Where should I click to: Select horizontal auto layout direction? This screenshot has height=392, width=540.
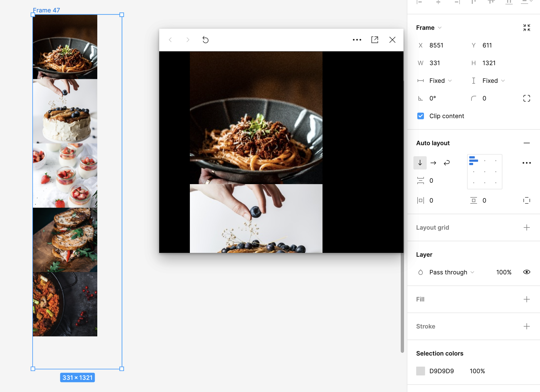click(x=433, y=163)
